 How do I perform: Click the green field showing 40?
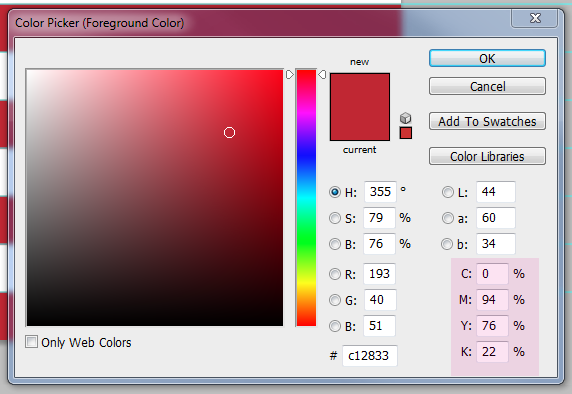380,300
